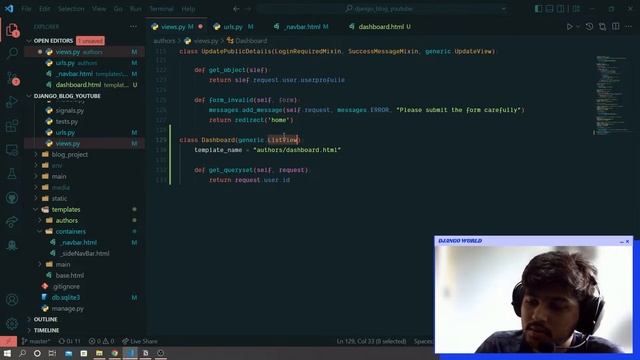The image size is (640, 360).
Task: Open the Run and Debug view
Action: (12, 102)
